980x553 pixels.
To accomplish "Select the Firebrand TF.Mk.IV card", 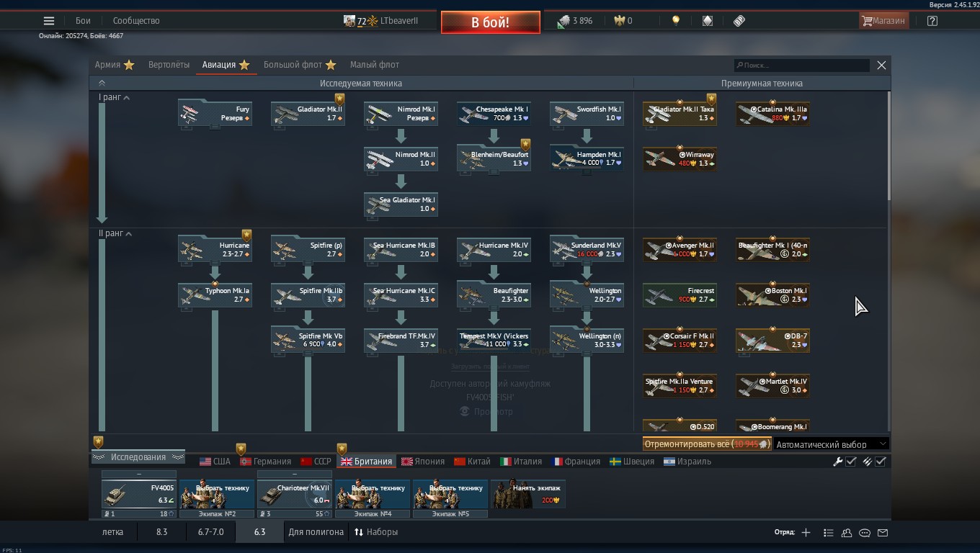I will 401,341.
